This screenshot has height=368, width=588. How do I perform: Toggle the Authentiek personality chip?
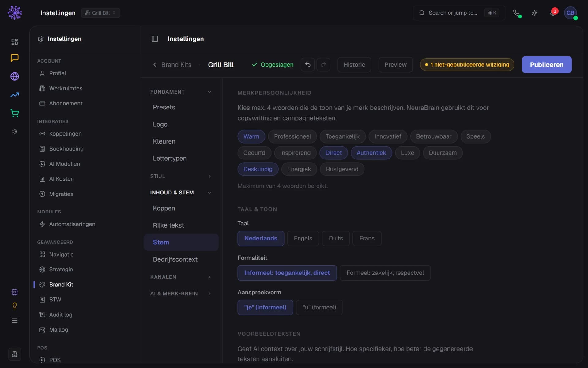[x=371, y=153]
